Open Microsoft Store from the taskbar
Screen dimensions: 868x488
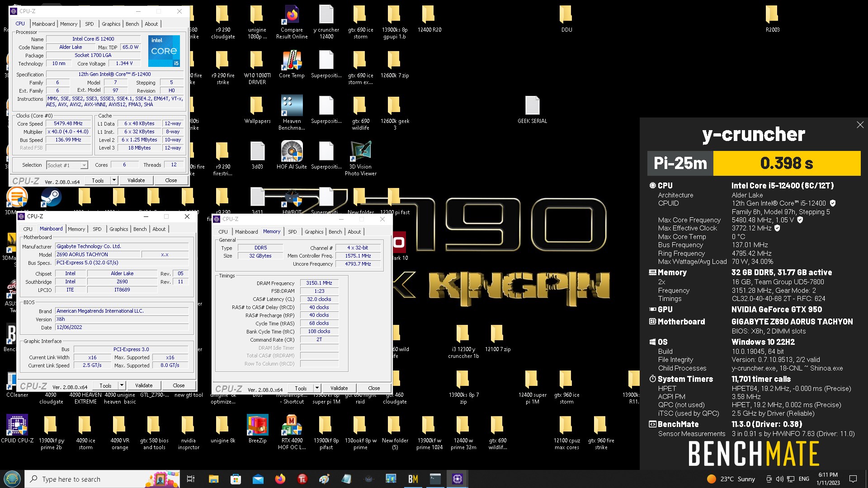click(236, 479)
